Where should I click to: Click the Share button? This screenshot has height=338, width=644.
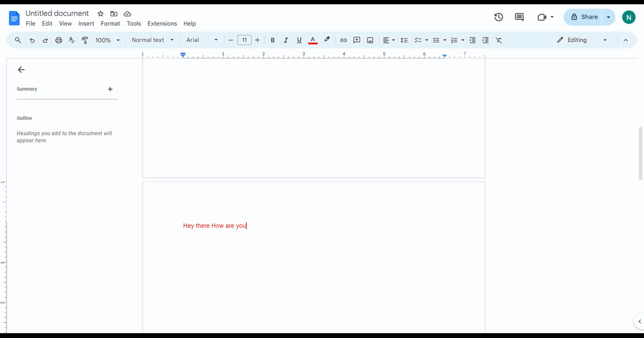coord(583,17)
